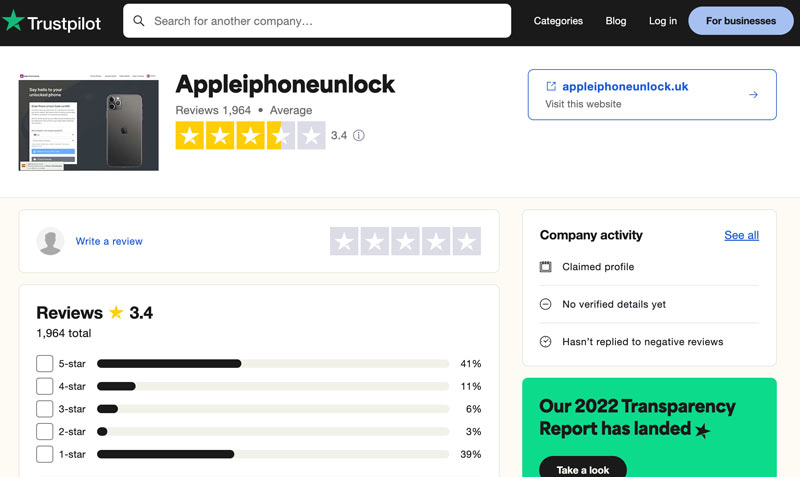Click the clock icon for negative reviews reply

pos(545,342)
